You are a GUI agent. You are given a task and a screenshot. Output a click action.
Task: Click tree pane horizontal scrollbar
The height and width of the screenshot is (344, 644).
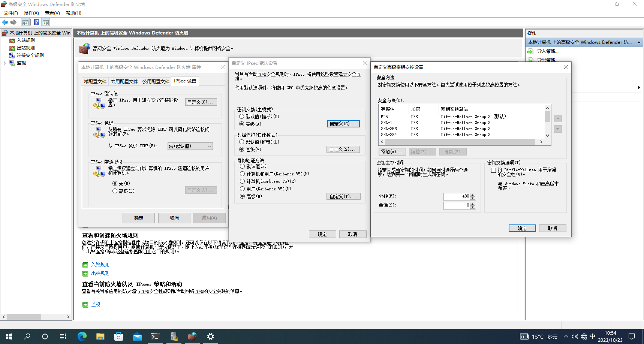[x=36, y=317]
